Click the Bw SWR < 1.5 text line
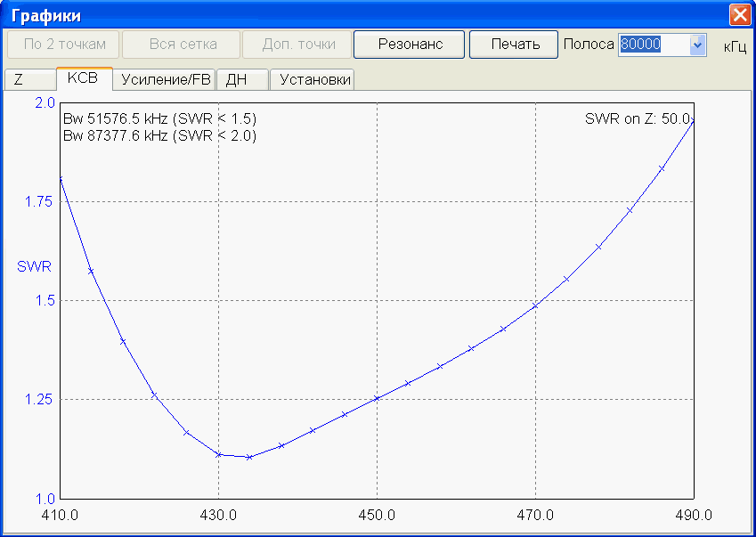Viewport: 756px width, 537px height. coord(160,118)
